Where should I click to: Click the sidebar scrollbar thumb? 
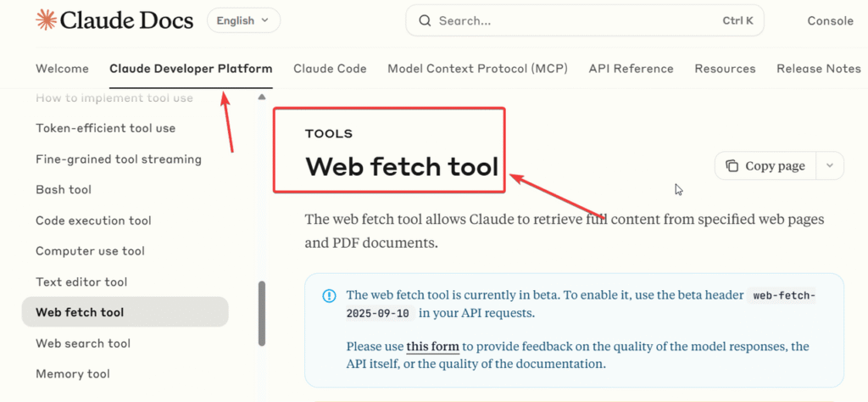262,314
